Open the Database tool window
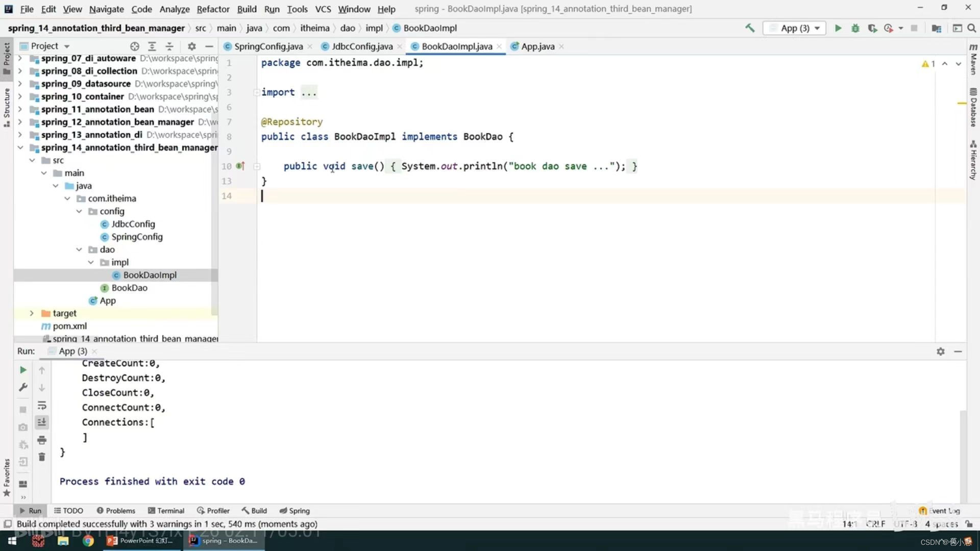Image resolution: width=980 pixels, height=551 pixels. click(973, 107)
